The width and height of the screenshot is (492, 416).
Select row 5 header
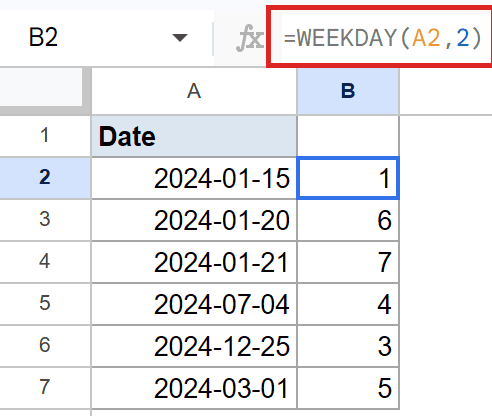pyautogui.click(x=45, y=304)
